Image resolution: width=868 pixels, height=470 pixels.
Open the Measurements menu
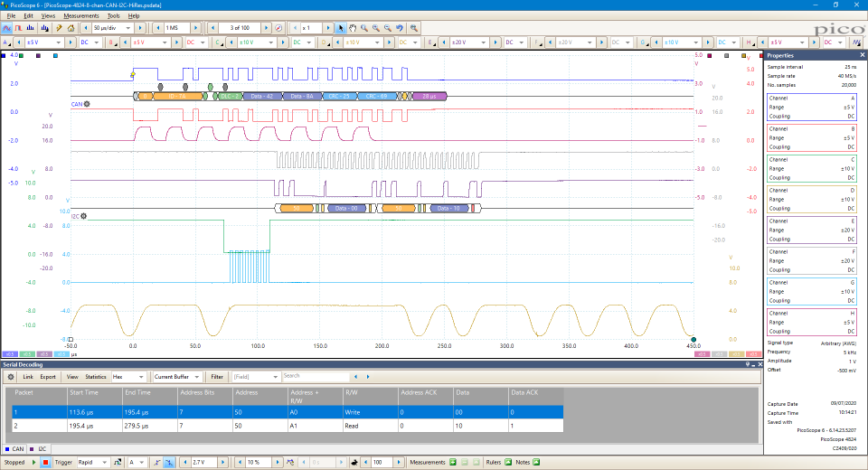point(81,16)
